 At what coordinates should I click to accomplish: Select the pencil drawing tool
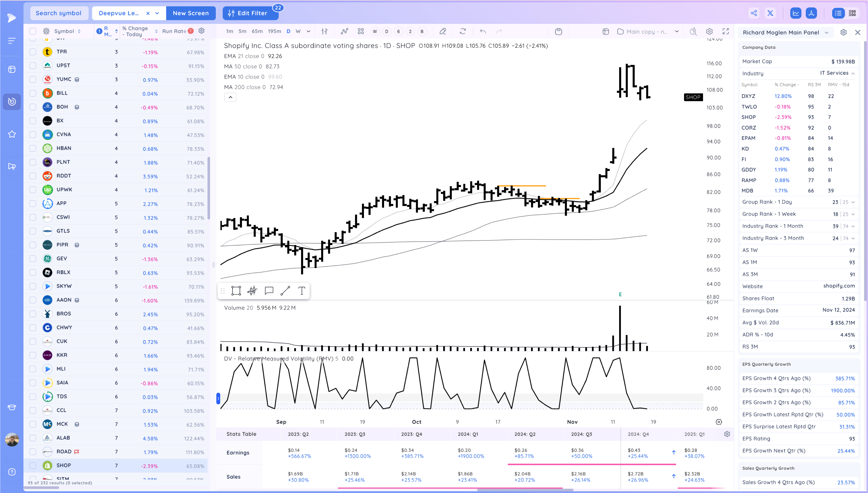pos(442,31)
